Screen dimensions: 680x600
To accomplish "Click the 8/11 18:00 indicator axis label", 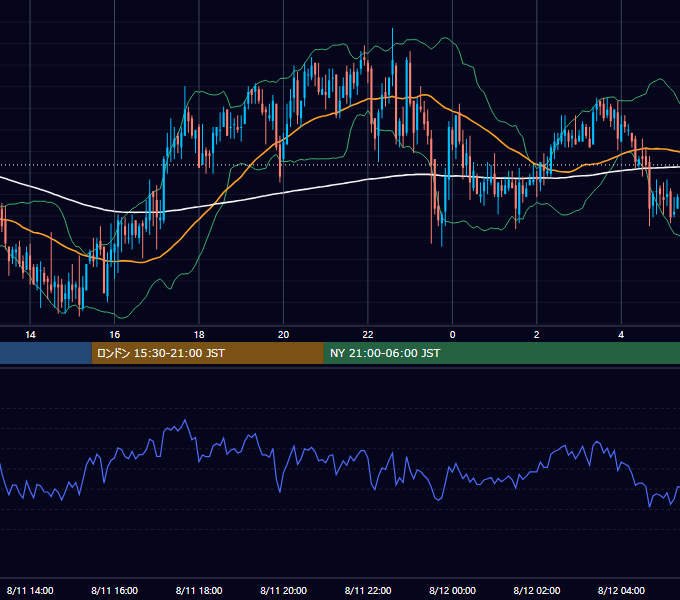I will point(199,590).
